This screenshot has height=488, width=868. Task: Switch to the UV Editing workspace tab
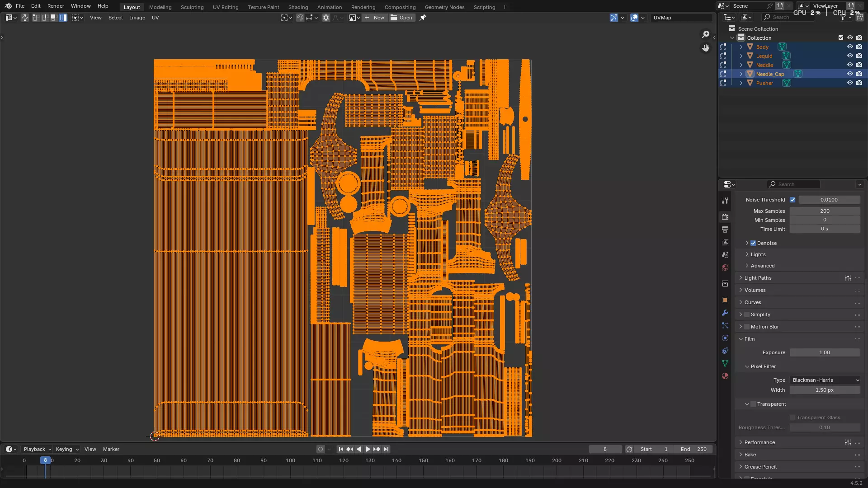click(x=225, y=7)
